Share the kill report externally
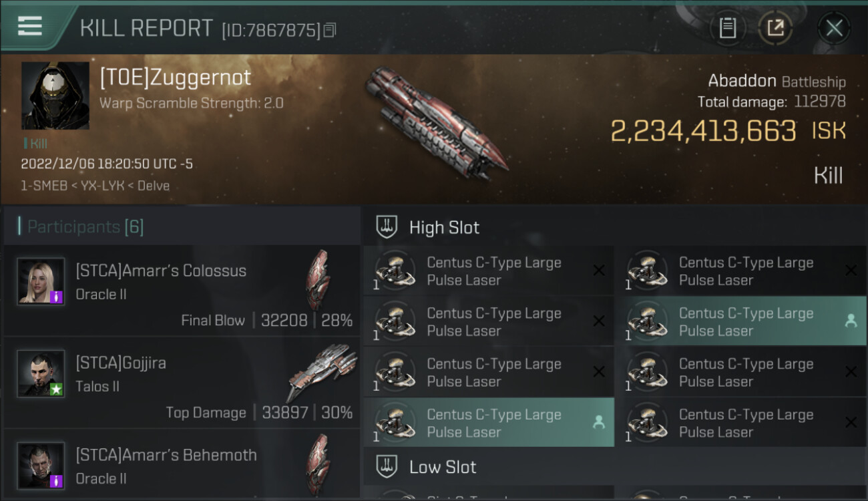This screenshot has height=501, width=868. point(775,28)
